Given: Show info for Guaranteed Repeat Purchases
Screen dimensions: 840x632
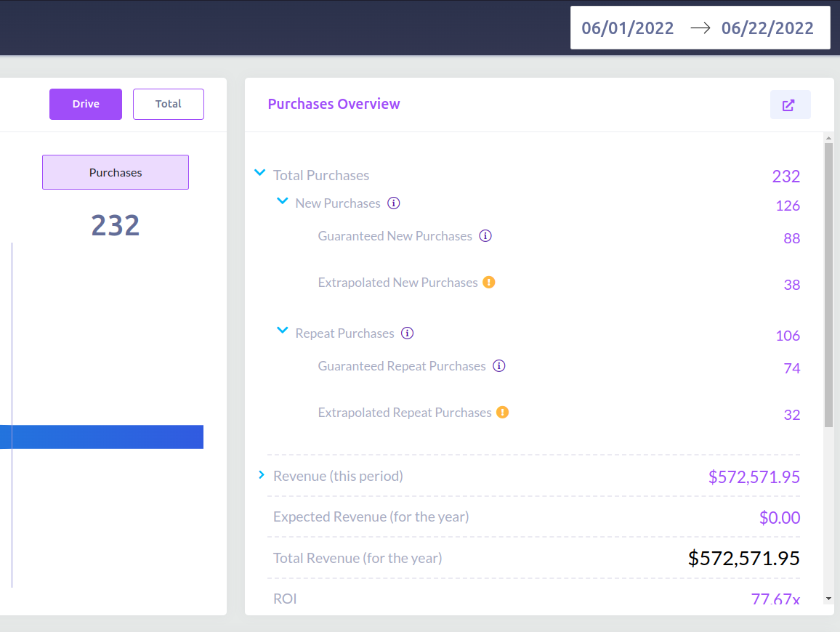Looking at the screenshot, I should [499, 366].
